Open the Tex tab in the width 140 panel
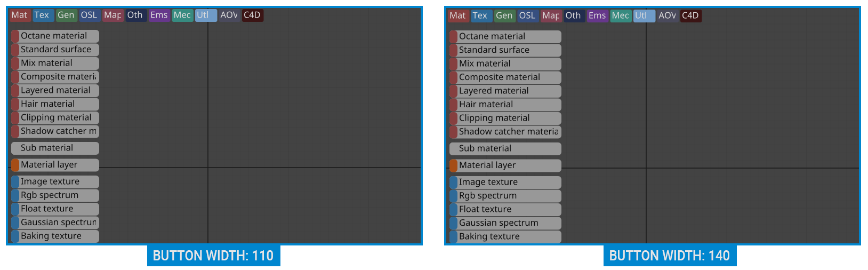868x270 pixels. (x=480, y=16)
